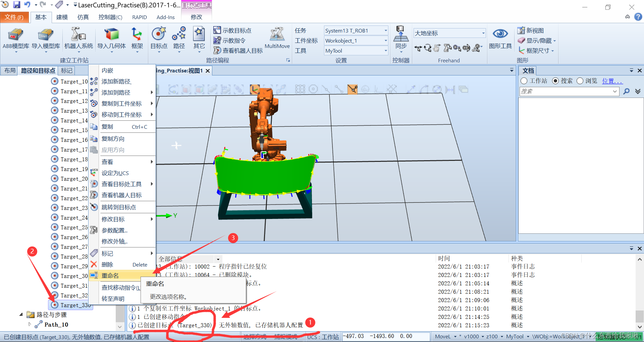Open the 修改 ribbon tab
This screenshot has height=342, width=644.
196,17
